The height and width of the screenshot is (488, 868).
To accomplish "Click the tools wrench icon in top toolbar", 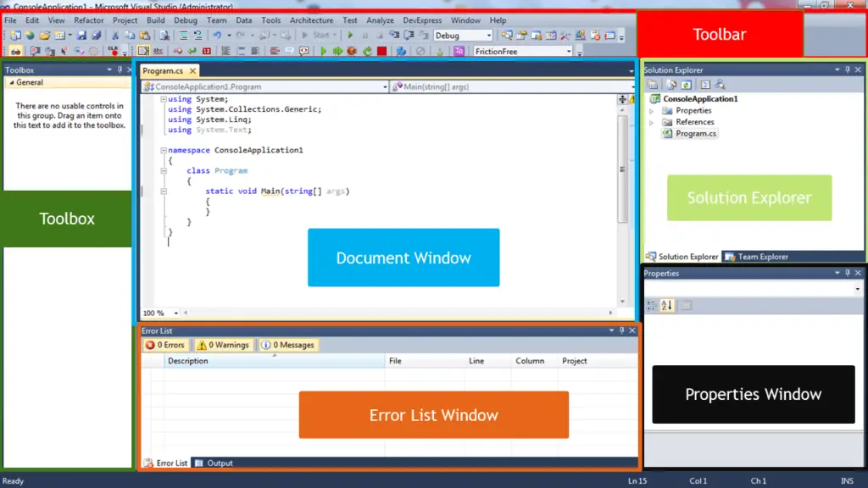I will (565, 36).
